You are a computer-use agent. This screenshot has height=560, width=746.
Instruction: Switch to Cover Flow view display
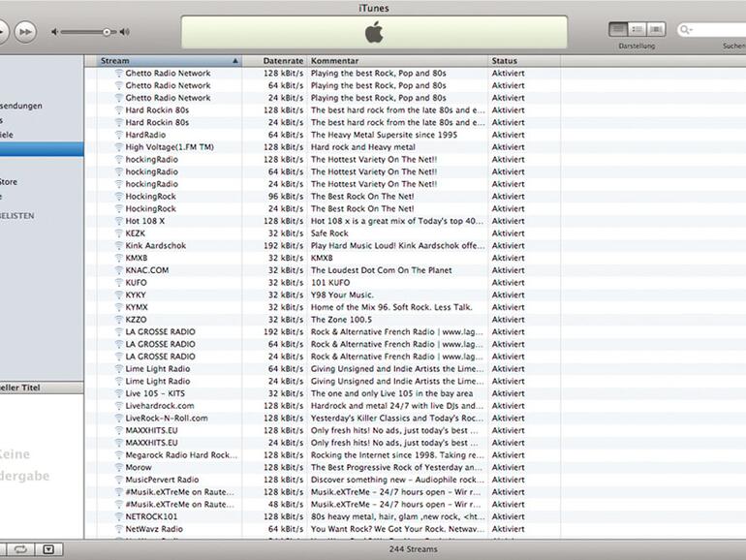(656, 29)
